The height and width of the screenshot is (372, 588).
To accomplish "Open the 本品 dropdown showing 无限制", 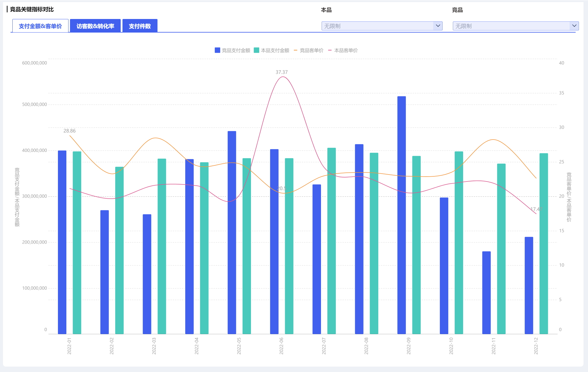I will (382, 26).
